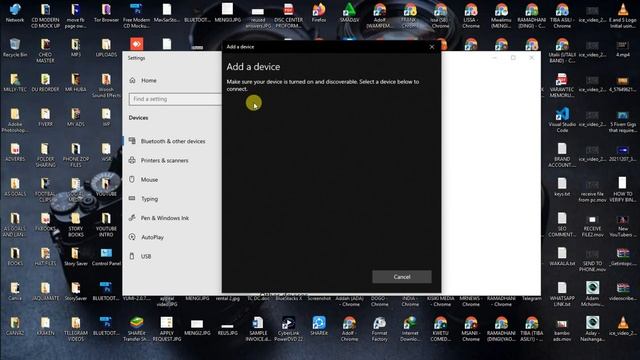Viewport: 640px width, 360px height.
Task: Select the Internet Download shortcut icon
Action: point(410,329)
